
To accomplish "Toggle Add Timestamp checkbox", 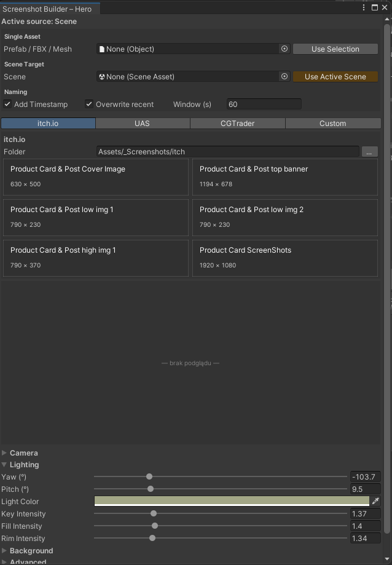I will (8, 105).
